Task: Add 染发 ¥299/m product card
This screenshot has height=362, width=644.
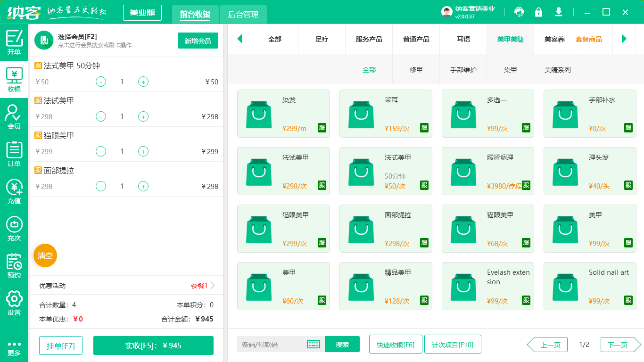Action: (x=283, y=114)
